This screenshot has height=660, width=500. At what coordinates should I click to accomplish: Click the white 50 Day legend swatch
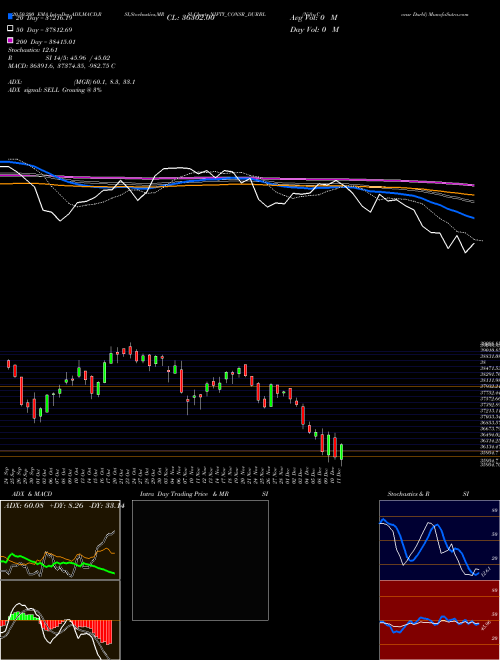[10, 29]
